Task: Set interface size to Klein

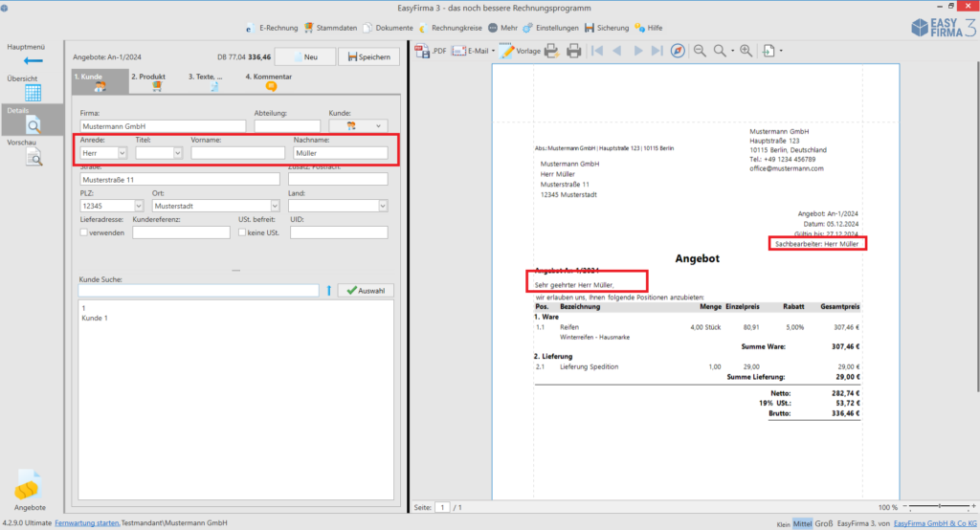Action: pyautogui.click(x=783, y=524)
